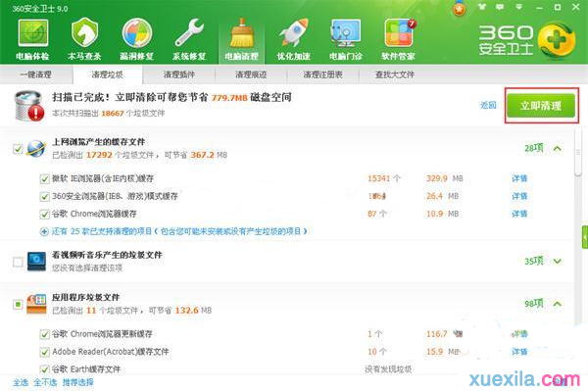This screenshot has height=391, width=588.
Task: Open the 漏洞修复 tool
Action: point(137,40)
